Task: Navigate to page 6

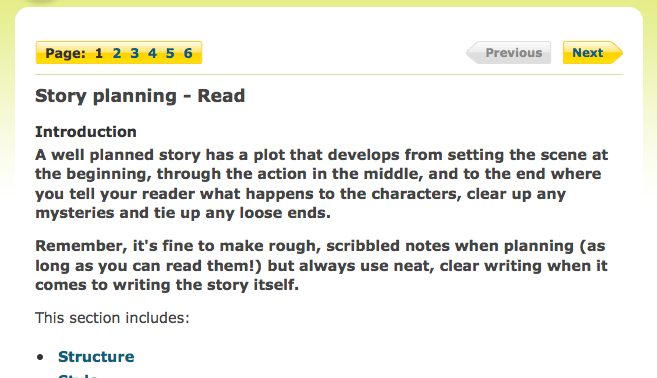Action: [188, 53]
